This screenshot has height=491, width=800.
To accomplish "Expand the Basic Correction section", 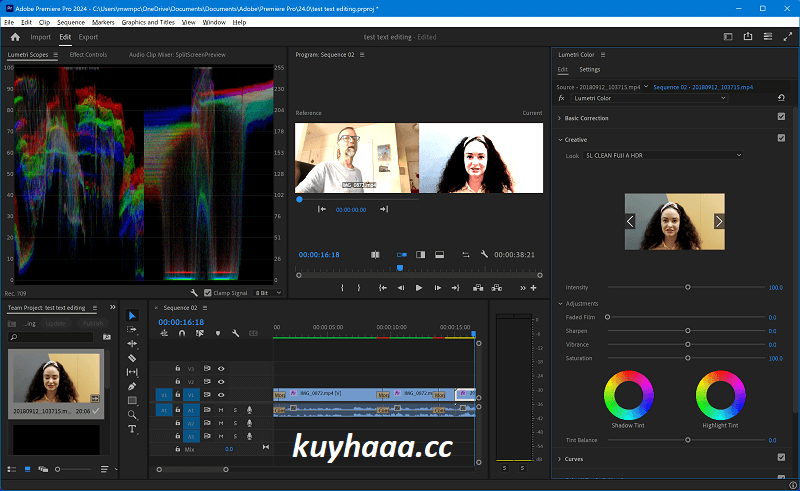I will tap(560, 118).
